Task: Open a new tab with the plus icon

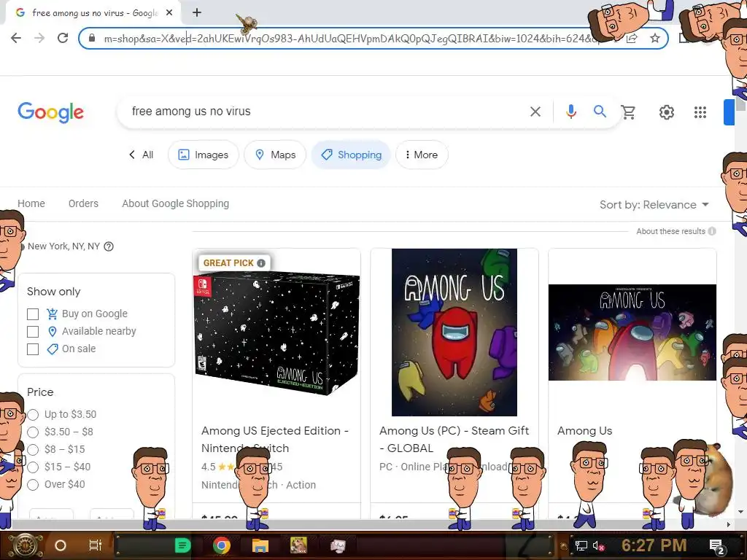Action: click(197, 13)
